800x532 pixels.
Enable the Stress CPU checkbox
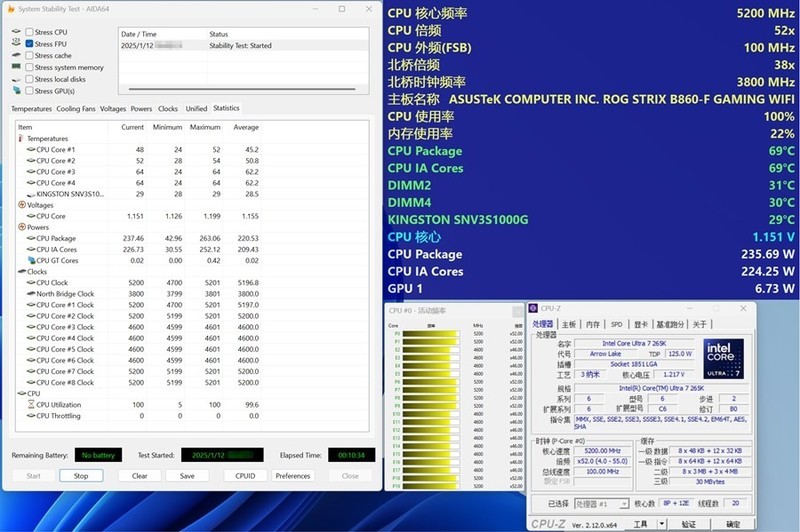tap(29, 32)
